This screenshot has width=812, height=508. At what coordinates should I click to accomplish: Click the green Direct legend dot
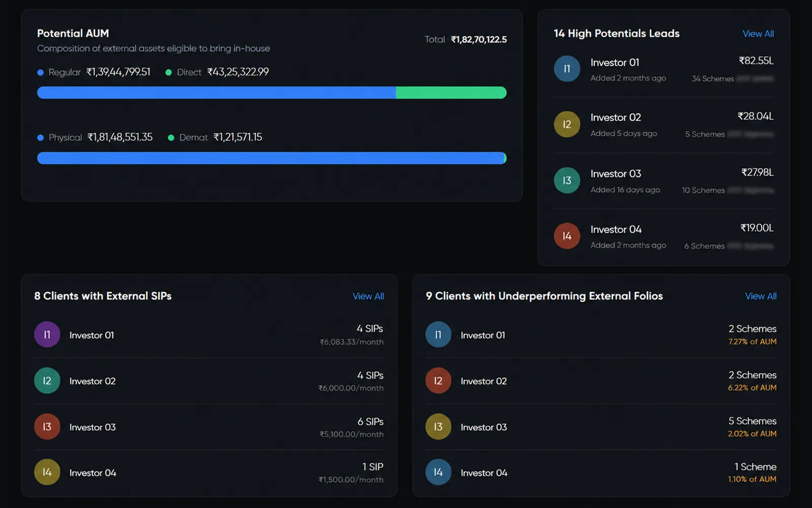point(168,73)
